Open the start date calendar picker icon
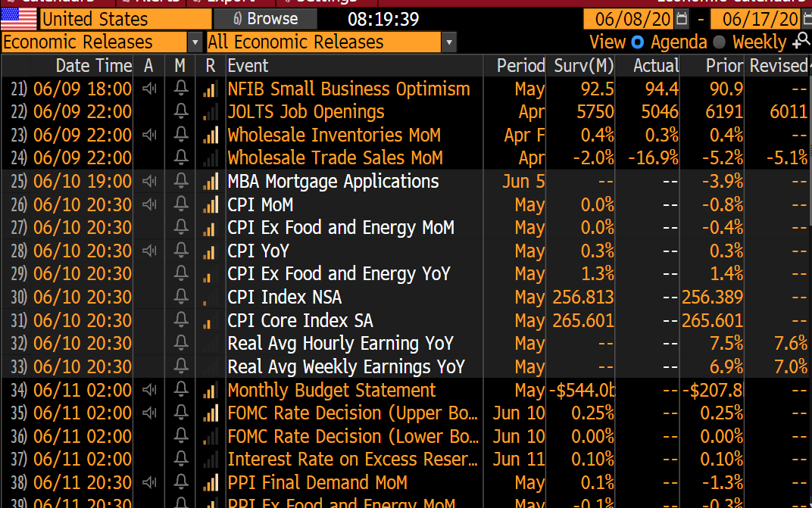Screen dimensions: 812x508 682,19
